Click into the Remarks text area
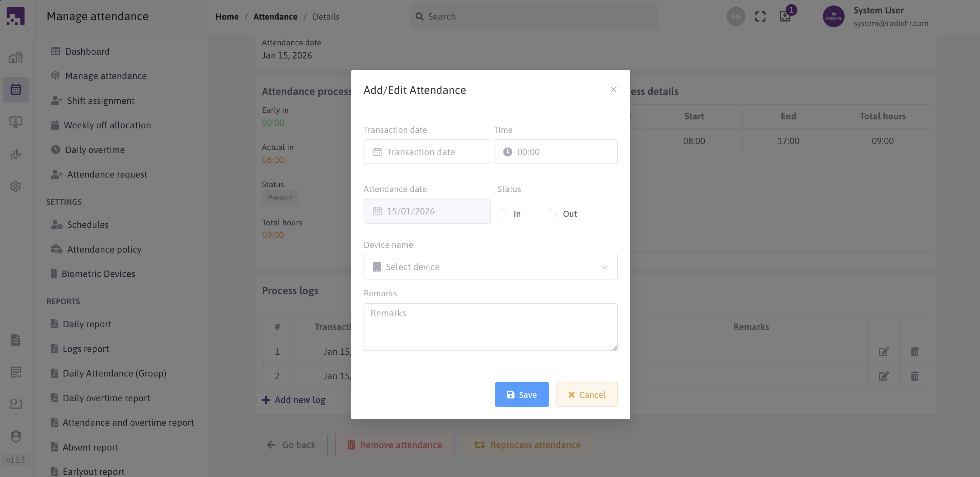 490,327
